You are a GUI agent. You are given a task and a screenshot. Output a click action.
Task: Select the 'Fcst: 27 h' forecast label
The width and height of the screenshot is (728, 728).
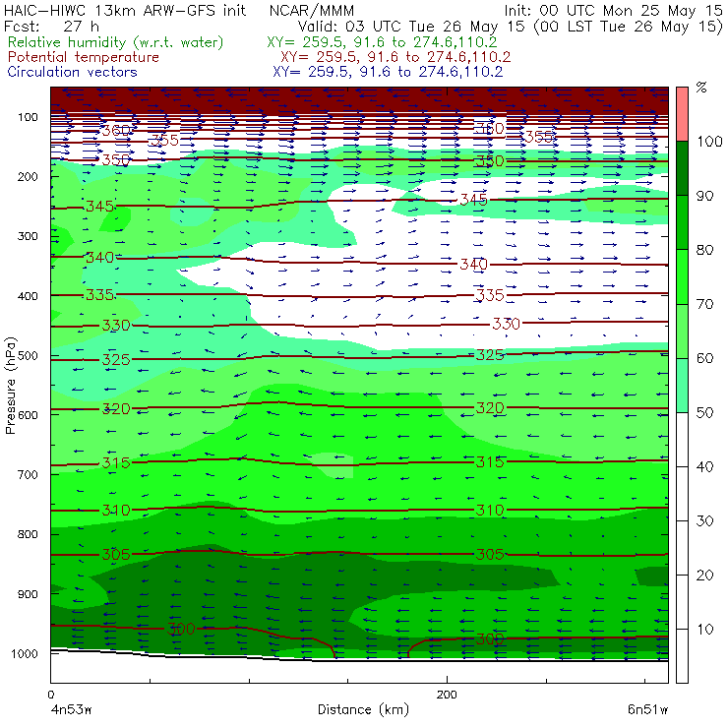(x=51, y=26)
